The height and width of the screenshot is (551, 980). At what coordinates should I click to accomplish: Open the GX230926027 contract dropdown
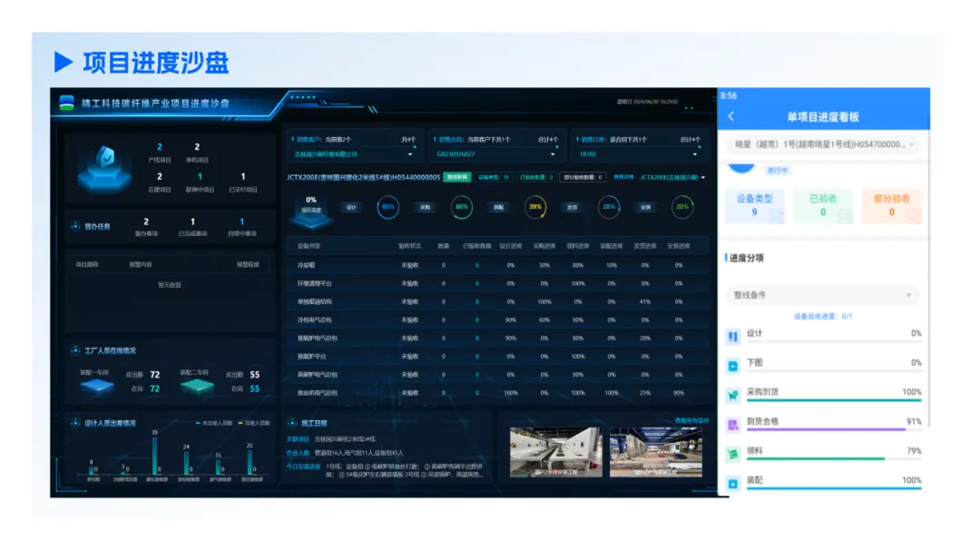(x=496, y=153)
